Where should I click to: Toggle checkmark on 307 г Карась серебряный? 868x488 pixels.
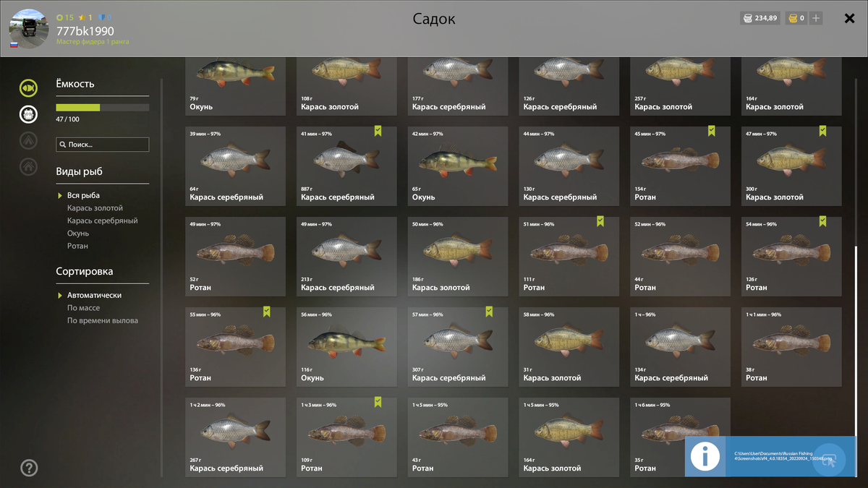coord(489,312)
